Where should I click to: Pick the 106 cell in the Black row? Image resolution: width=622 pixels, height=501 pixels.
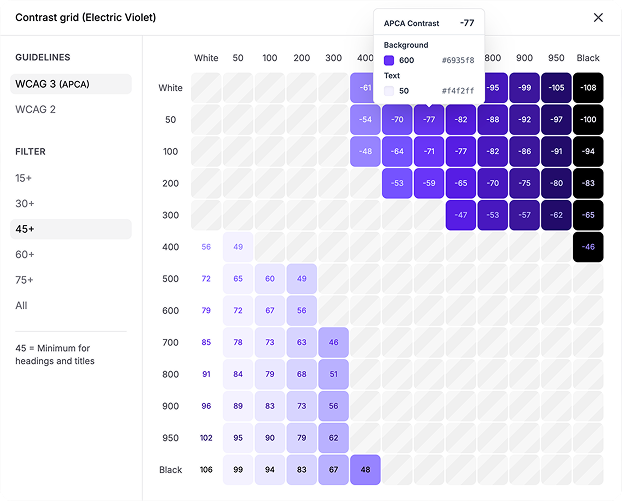(x=206, y=469)
